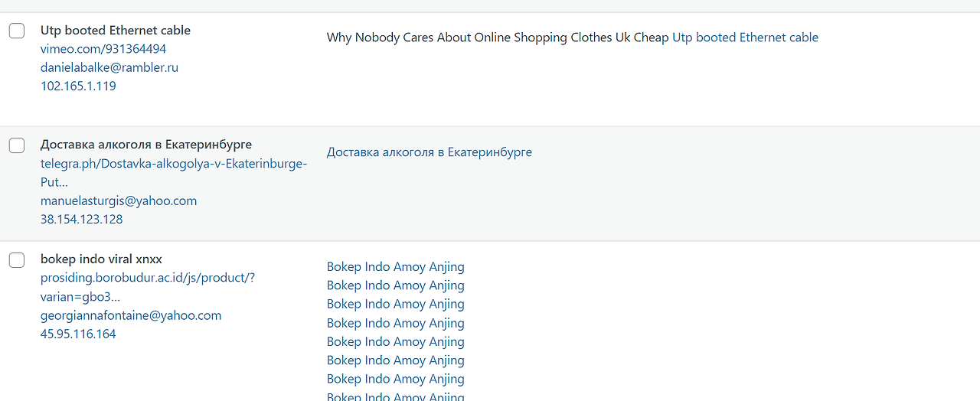Select checkbox for Доставка алкоголя в Екатеринбурге comment
The width and height of the screenshot is (980, 401).
click(17, 145)
